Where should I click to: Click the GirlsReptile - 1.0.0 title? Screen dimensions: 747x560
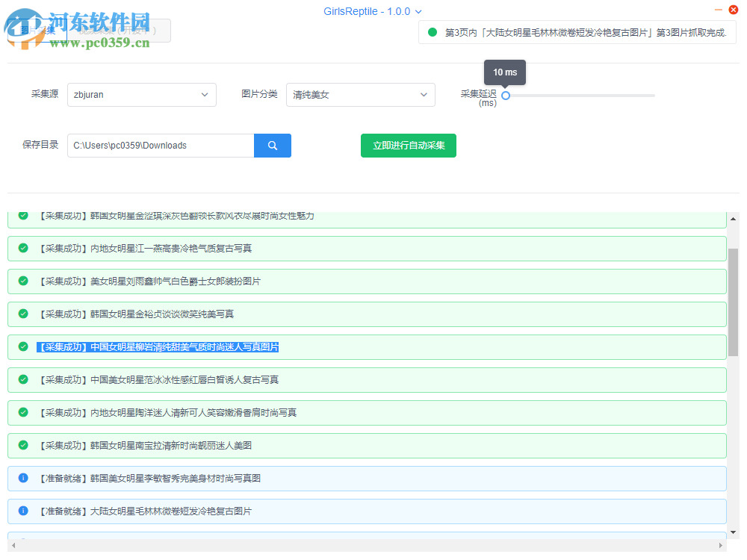coord(366,12)
